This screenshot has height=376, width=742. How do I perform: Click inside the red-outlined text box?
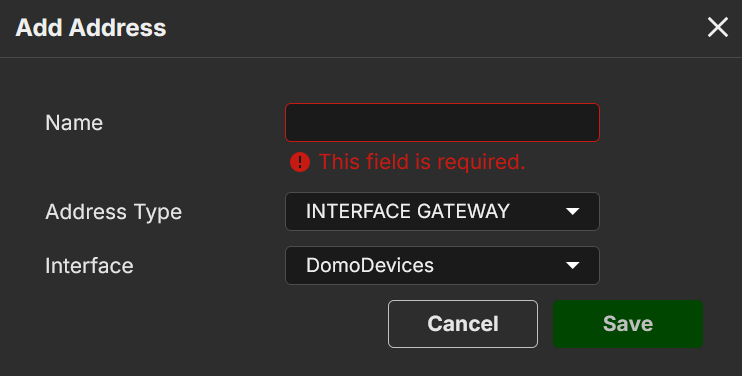[442, 122]
